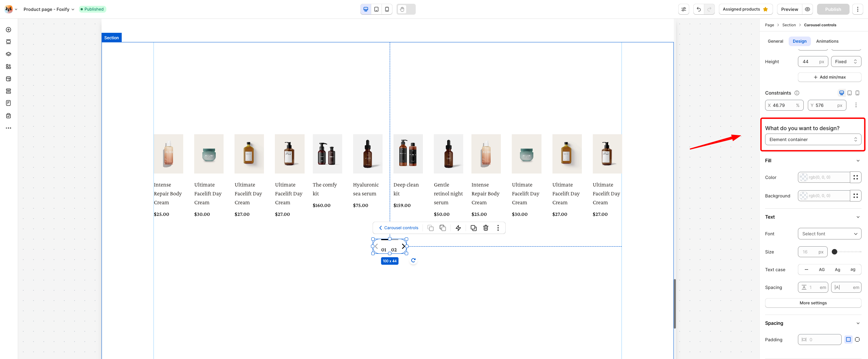Switch to tablet device view in the top bar

pos(376,9)
